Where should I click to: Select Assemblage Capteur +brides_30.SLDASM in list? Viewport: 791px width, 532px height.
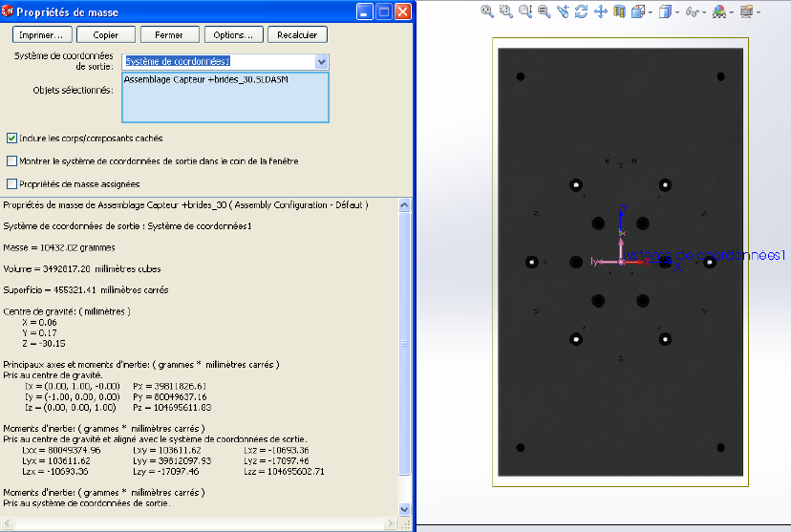point(205,79)
